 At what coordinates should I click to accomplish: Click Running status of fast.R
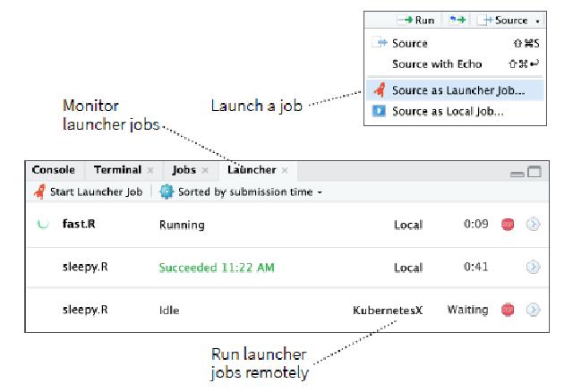182,225
